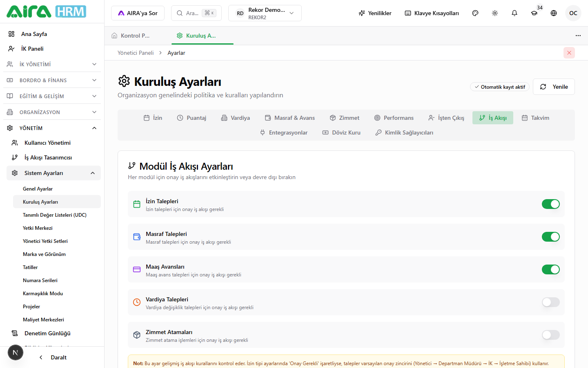The height and width of the screenshot is (368, 588).
Task: Disable Masraf Talepleri workflow toggle
Action: click(x=551, y=237)
